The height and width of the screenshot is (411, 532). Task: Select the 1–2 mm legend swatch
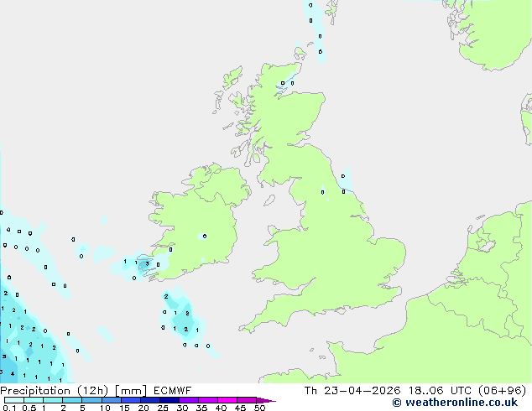pos(53,400)
